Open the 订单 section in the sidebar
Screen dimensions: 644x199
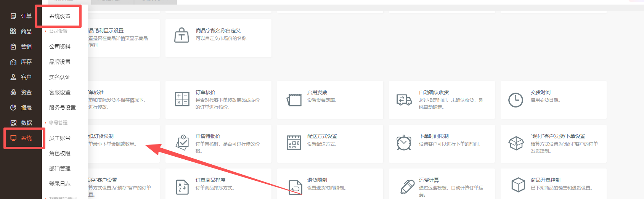click(x=21, y=16)
